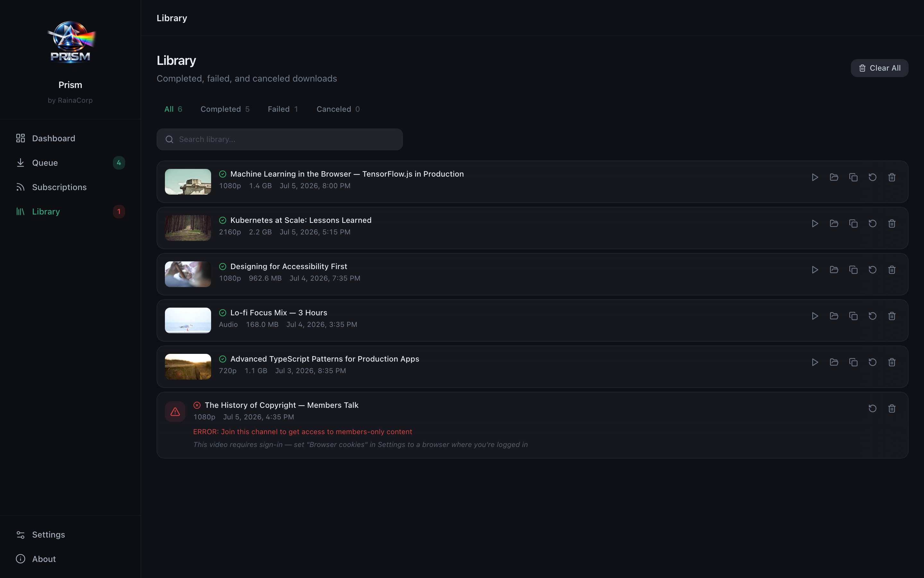Click the search magnifier icon

[169, 140]
